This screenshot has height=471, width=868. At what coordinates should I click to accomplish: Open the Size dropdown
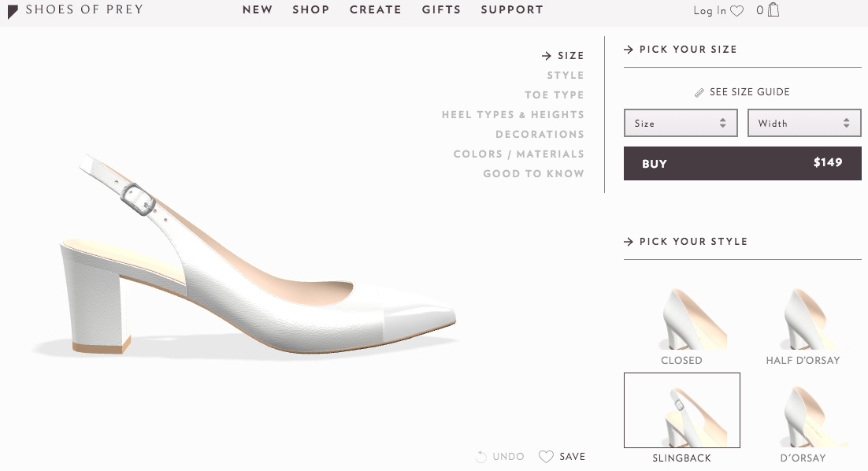point(681,124)
